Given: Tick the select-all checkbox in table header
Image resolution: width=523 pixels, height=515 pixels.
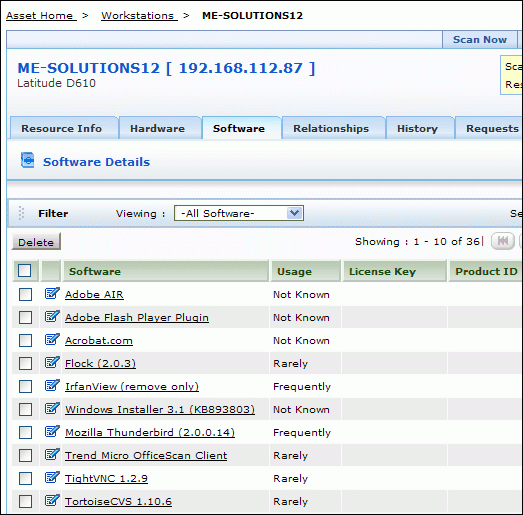Looking at the screenshot, I should point(25,271).
